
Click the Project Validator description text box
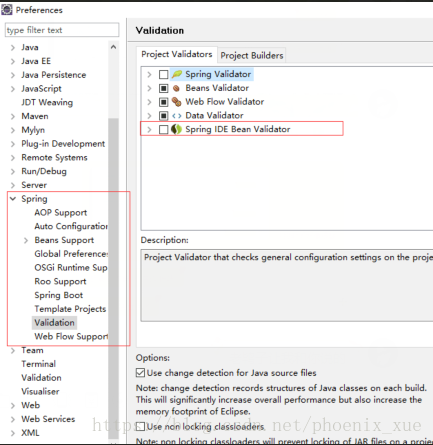(x=287, y=285)
